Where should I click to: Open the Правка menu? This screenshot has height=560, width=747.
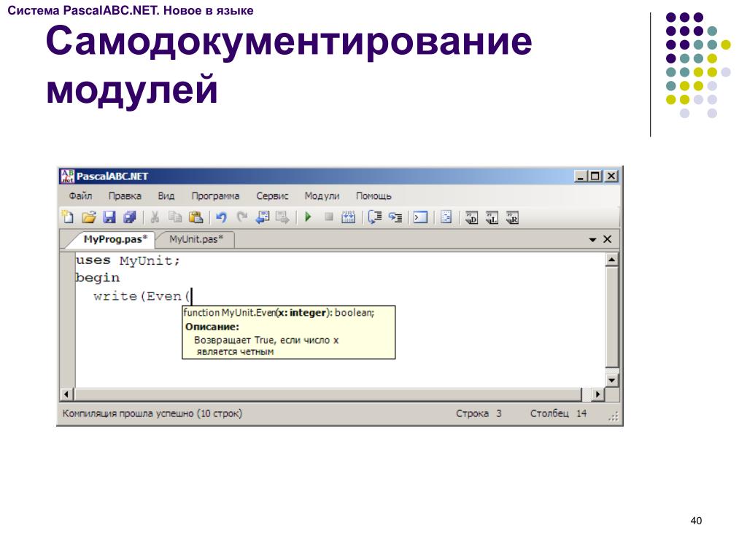pyautogui.click(x=125, y=195)
